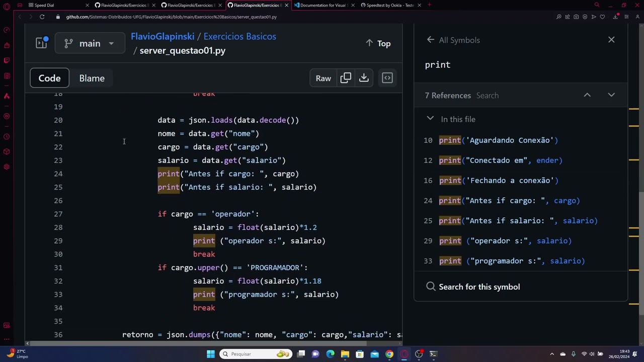Open the weather widget 27°C Limpo
644x362 pixels.
click(18, 354)
